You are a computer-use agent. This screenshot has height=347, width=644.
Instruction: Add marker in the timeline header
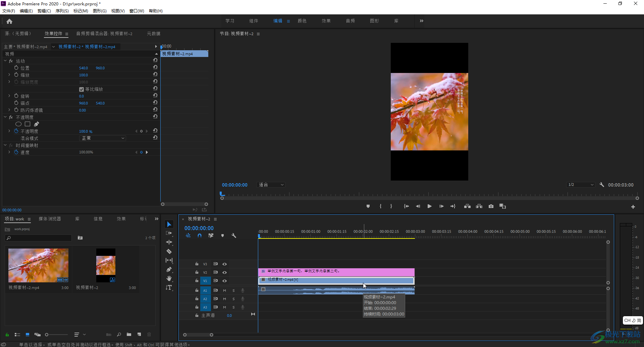point(222,236)
